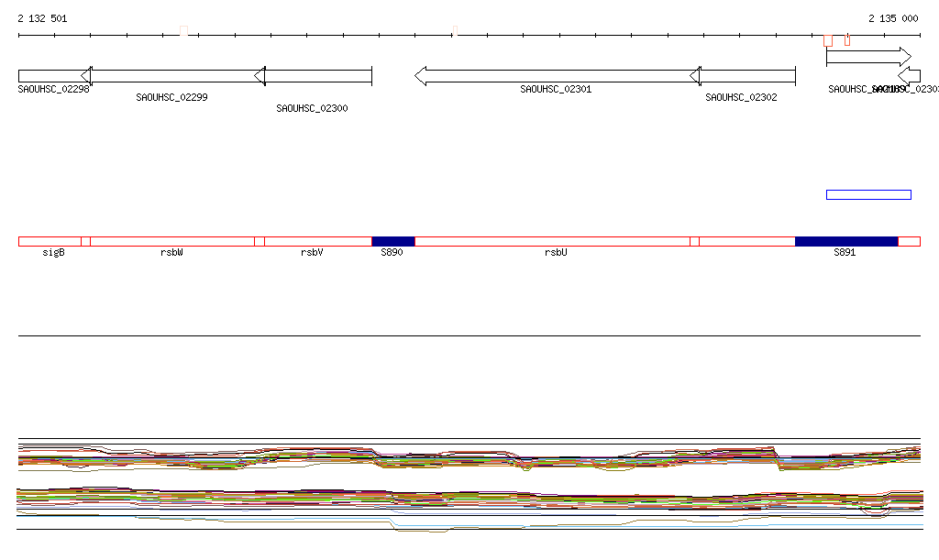
Task: Select the right-pointing gene arrow above S891
Action: coord(868,58)
